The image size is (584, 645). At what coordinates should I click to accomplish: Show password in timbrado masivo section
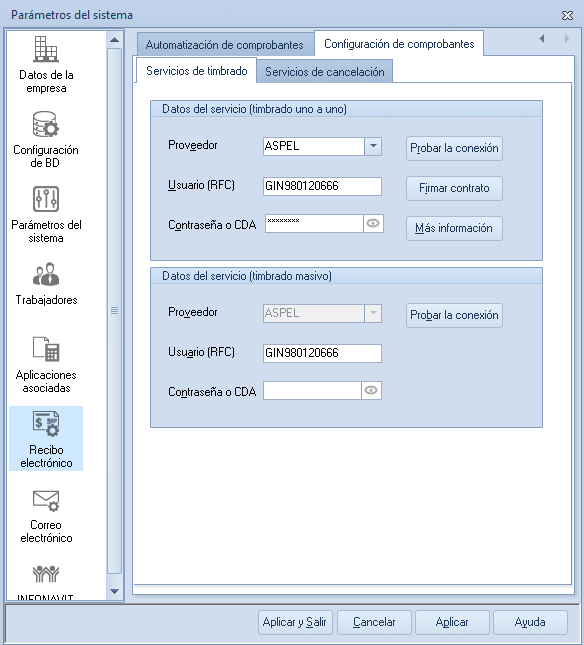tap(371, 390)
